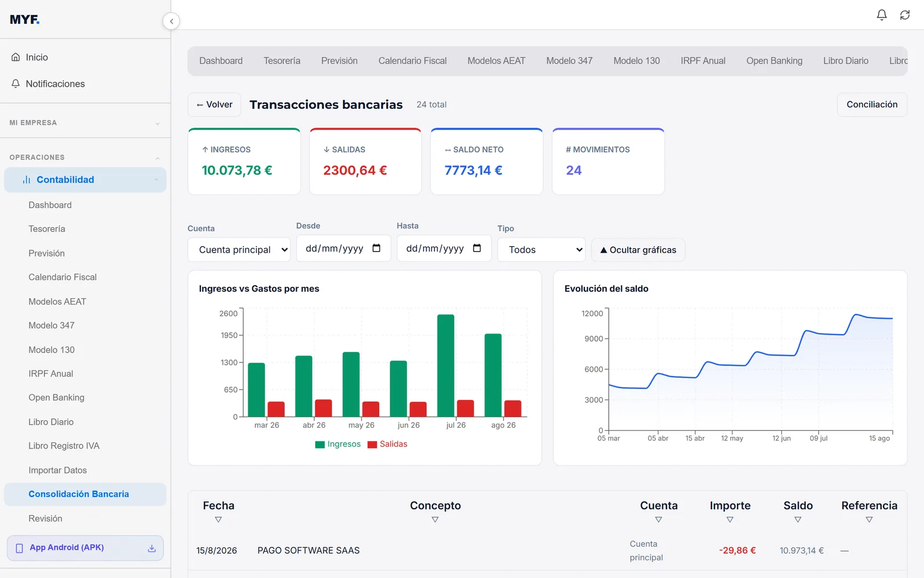Open the Libro Diario tab
Screen dimensions: 924x578
[845, 61]
